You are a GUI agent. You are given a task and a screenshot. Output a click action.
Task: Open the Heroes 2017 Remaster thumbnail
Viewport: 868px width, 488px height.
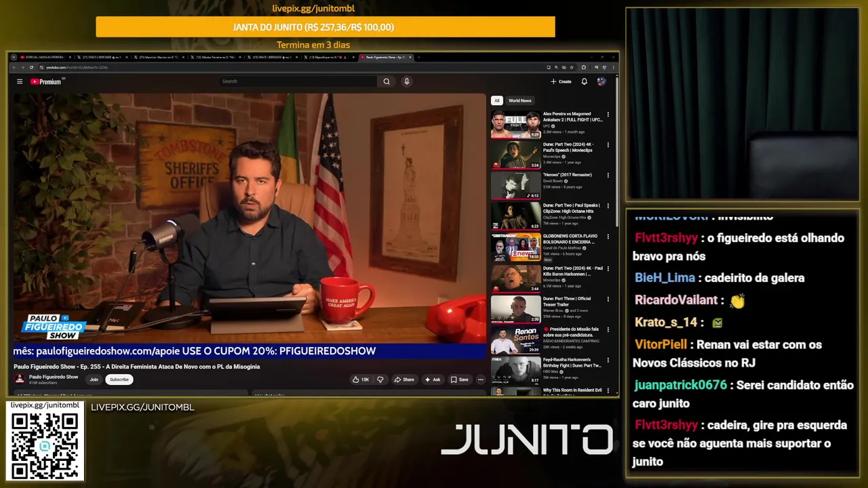tap(516, 186)
